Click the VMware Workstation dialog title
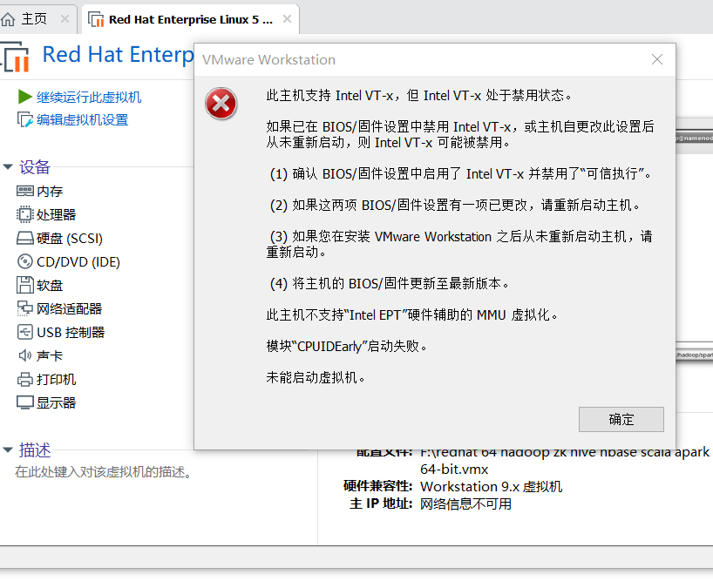Viewport: 713px width, 588px height. [x=268, y=59]
